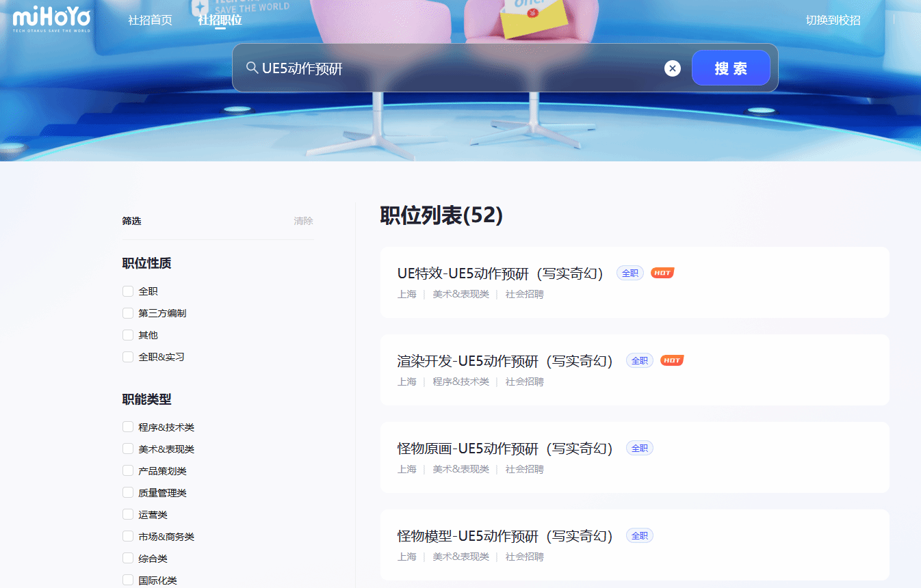The height and width of the screenshot is (588, 921).
Task: Check the 运营类 filter option
Action: tap(128, 515)
